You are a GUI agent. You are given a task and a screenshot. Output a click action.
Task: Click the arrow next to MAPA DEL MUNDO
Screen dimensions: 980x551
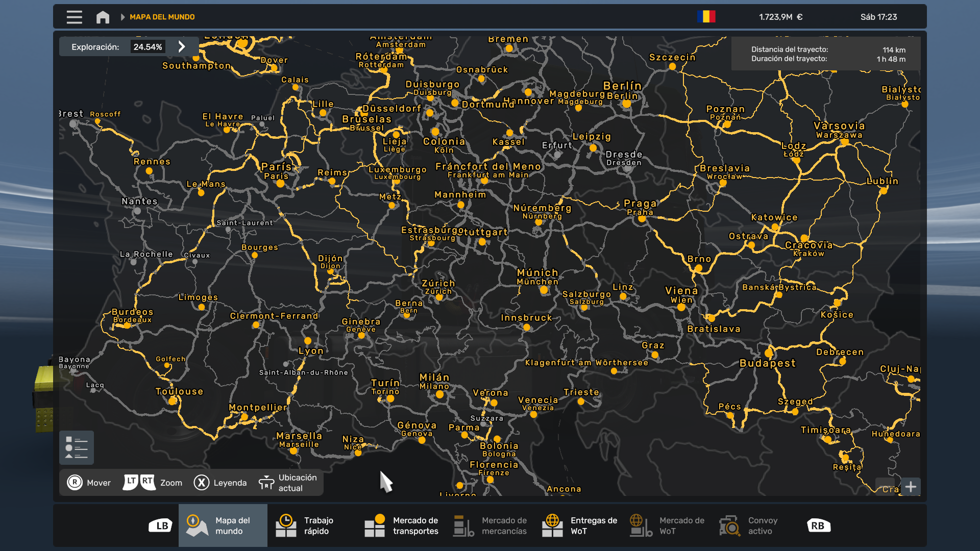tap(123, 16)
